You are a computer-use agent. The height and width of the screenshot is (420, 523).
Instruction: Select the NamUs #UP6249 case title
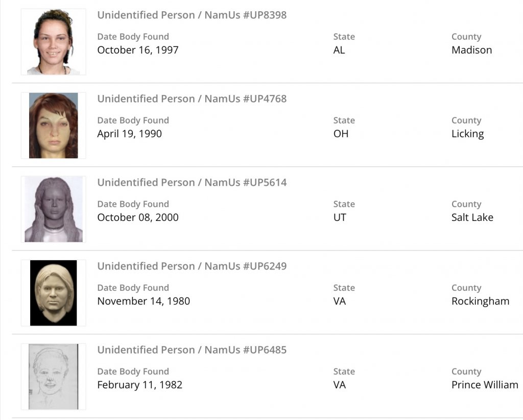(x=192, y=266)
